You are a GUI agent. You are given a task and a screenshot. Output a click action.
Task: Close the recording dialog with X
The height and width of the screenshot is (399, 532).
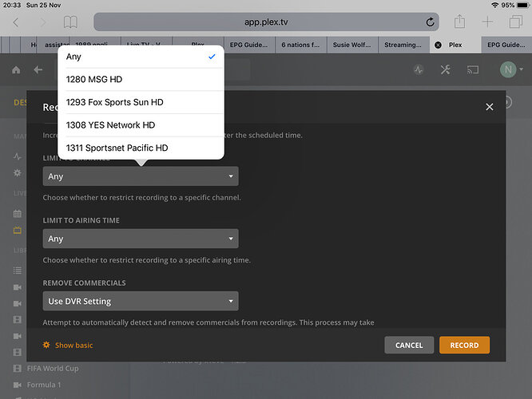(x=489, y=107)
